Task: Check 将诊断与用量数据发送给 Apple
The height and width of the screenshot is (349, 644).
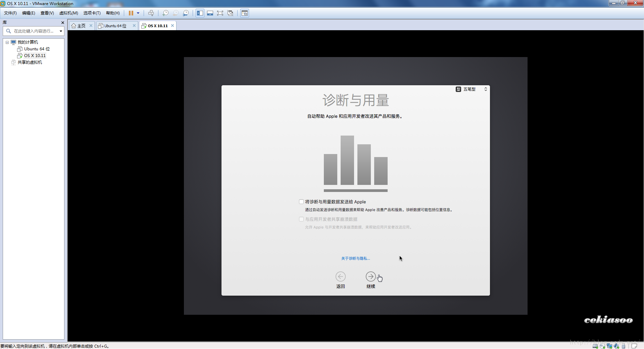Action: (301, 202)
